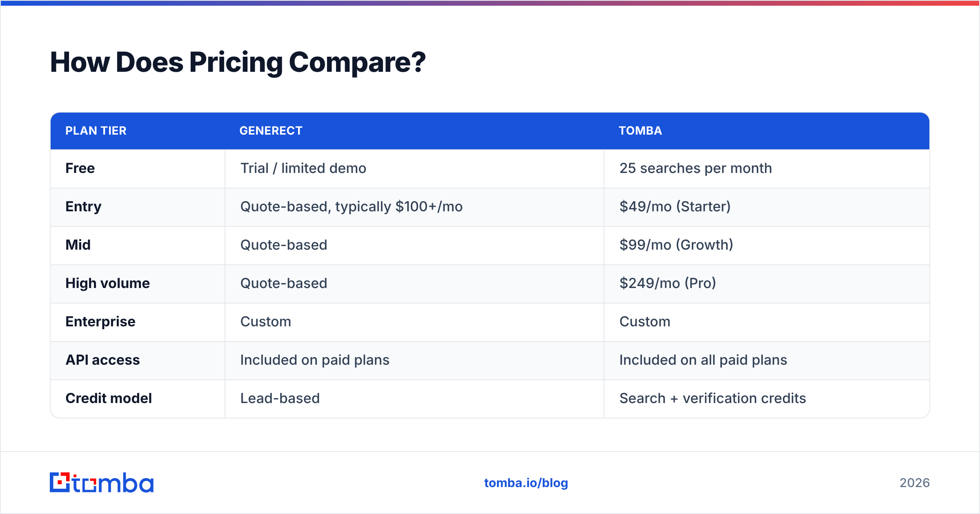Open the tomba.io/blog link
The image size is (980, 514).
click(x=526, y=483)
